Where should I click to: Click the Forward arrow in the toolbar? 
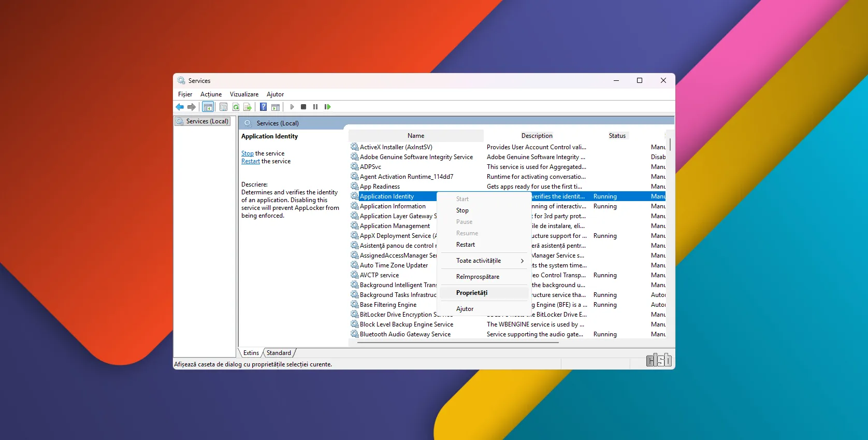[192, 107]
